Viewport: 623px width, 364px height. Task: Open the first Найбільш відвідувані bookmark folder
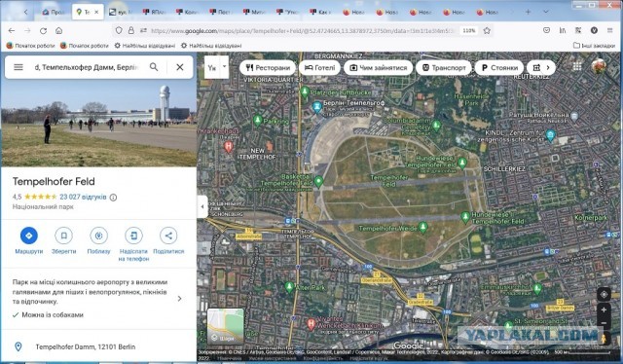tap(145, 46)
